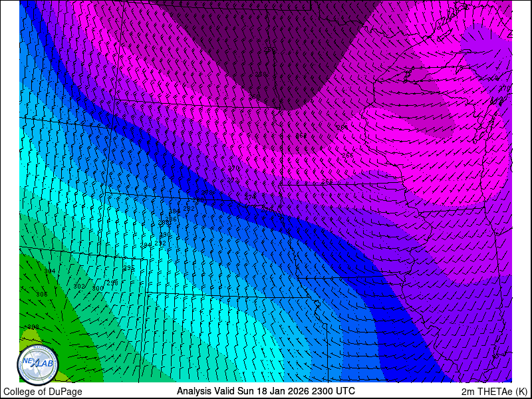Click the 284 contour label
This screenshot has height=399, width=532.
[x=175, y=211]
